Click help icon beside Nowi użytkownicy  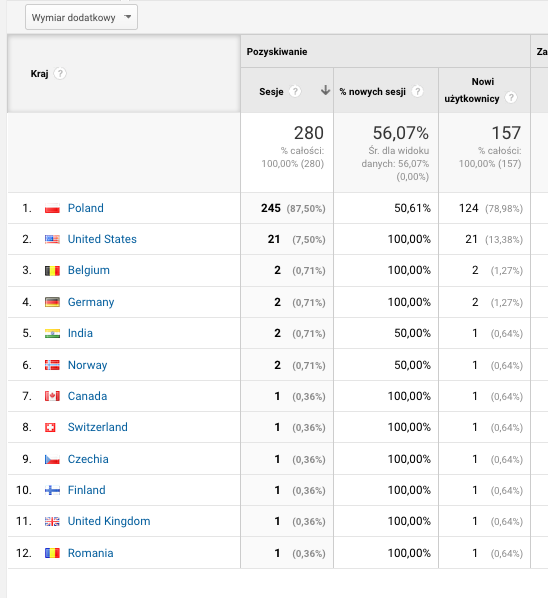pos(511,98)
